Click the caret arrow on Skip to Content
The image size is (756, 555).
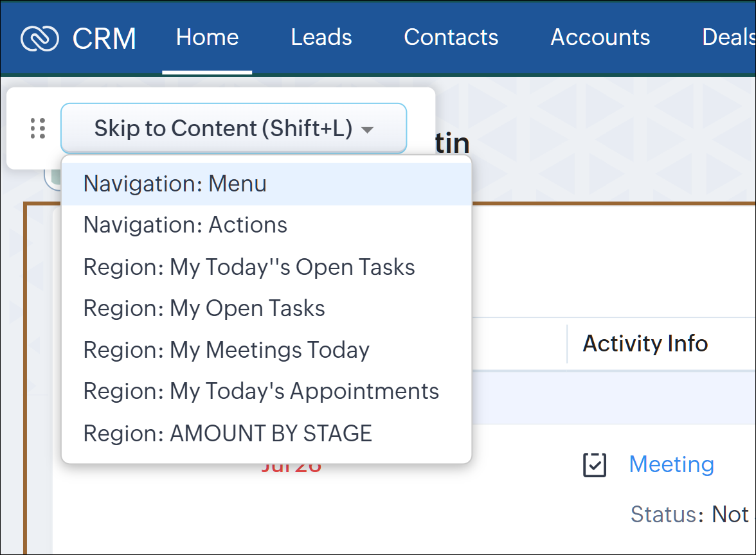[367, 130]
